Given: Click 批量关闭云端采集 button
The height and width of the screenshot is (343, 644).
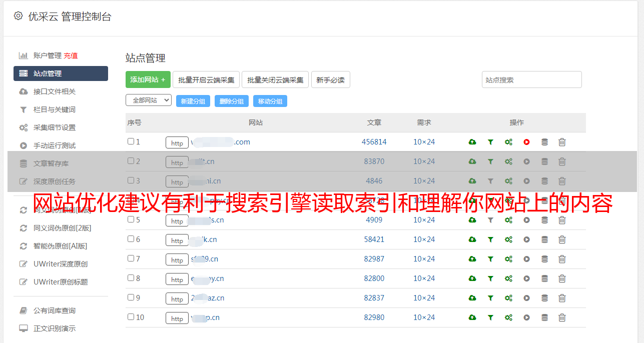Looking at the screenshot, I should click(275, 79).
